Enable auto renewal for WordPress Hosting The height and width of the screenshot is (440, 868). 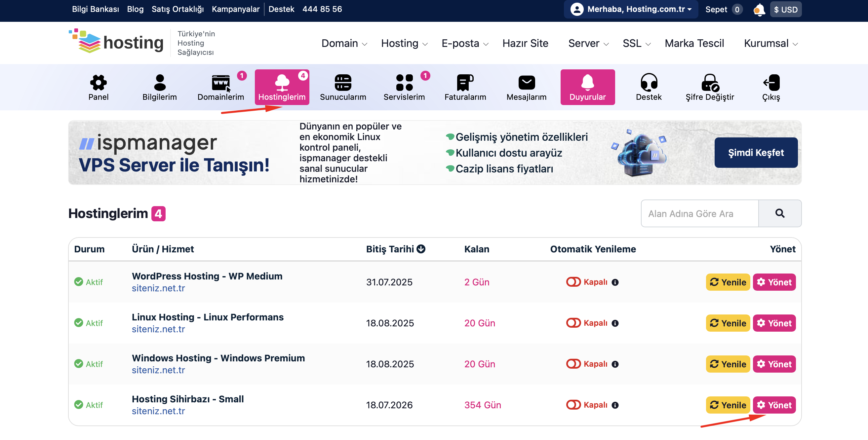pyautogui.click(x=573, y=282)
